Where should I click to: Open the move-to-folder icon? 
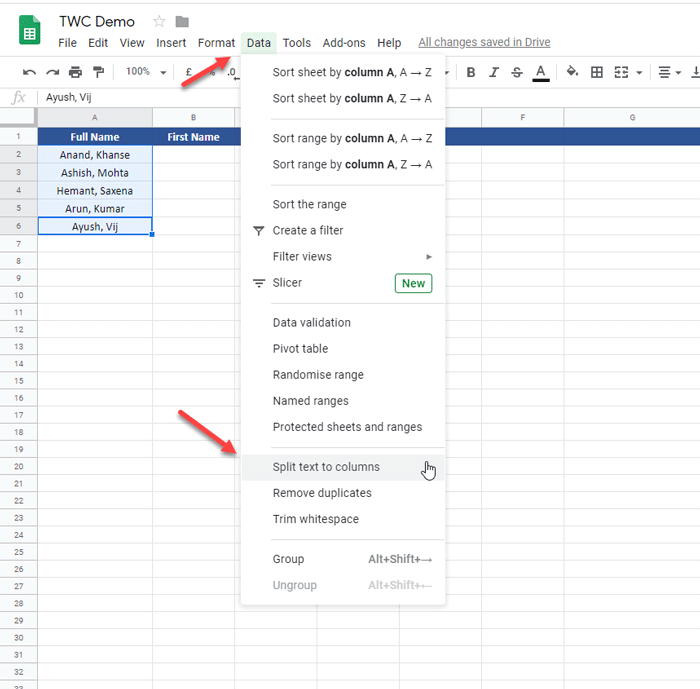(182, 21)
